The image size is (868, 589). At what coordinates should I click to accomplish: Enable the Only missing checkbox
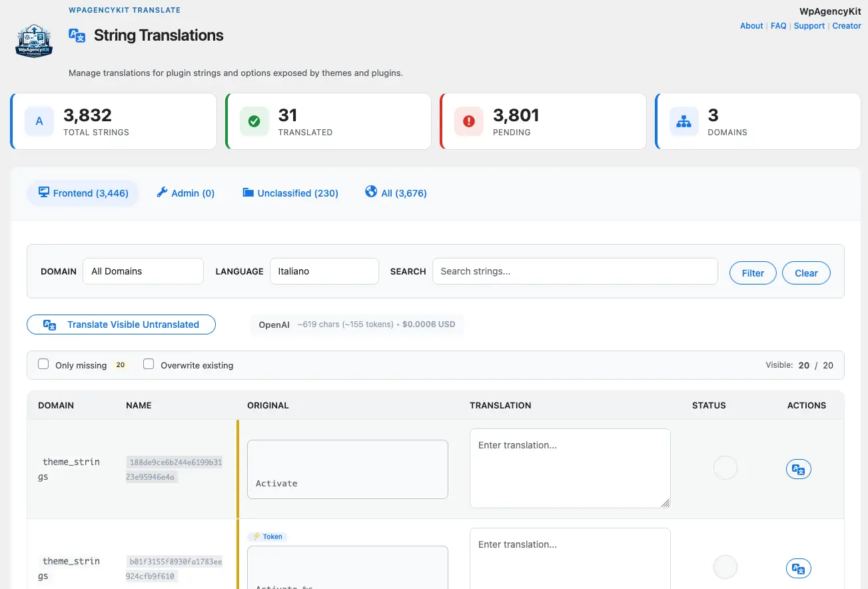point(43,364)
